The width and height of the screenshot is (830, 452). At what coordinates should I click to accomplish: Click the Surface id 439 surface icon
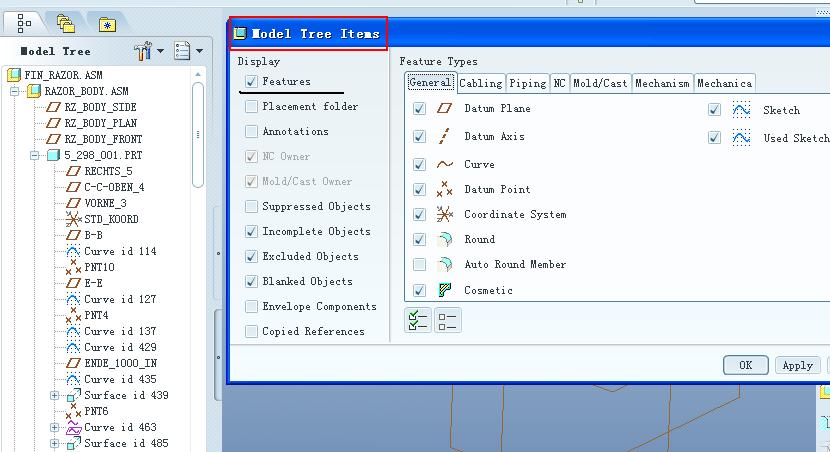pyautogui.click(x=74, y=395)
